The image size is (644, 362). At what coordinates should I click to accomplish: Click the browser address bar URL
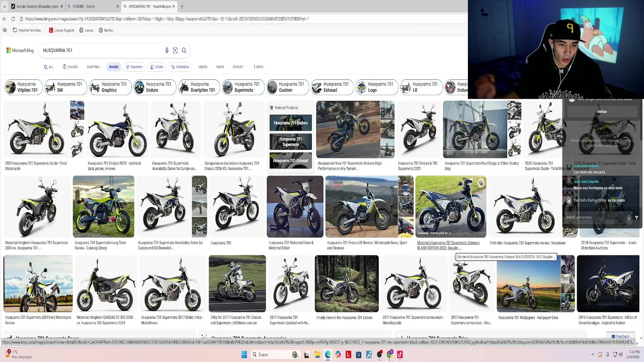167,19
